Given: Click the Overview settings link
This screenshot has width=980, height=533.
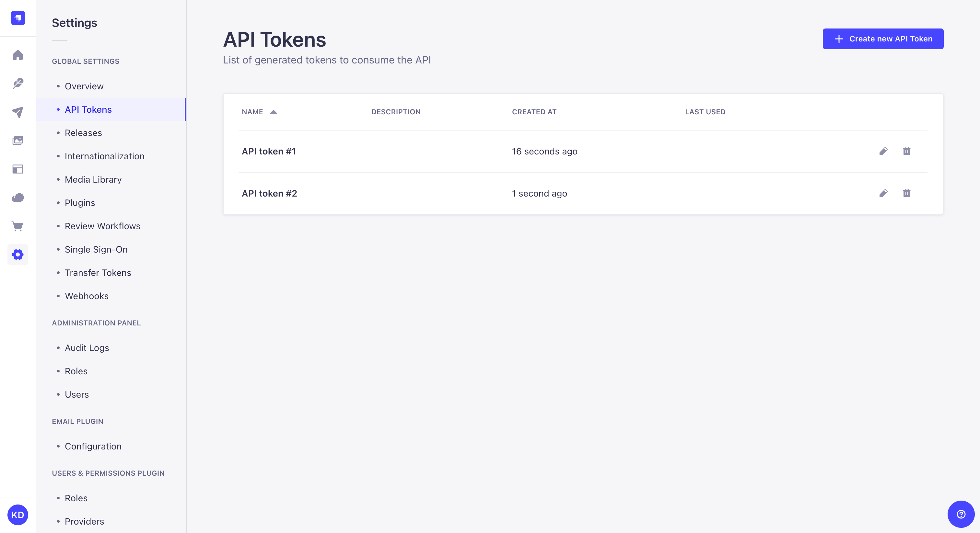Looking at the screenshot, I should [x=84, y=86].
